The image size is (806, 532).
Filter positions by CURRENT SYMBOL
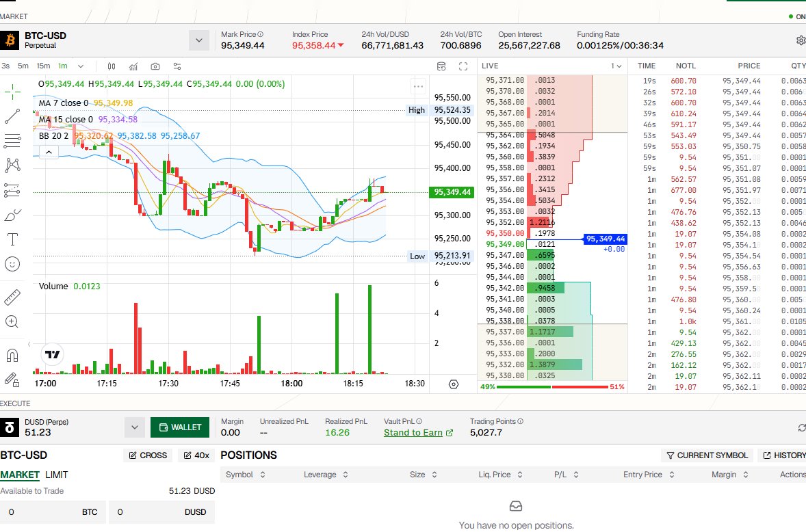coord(707,455)
